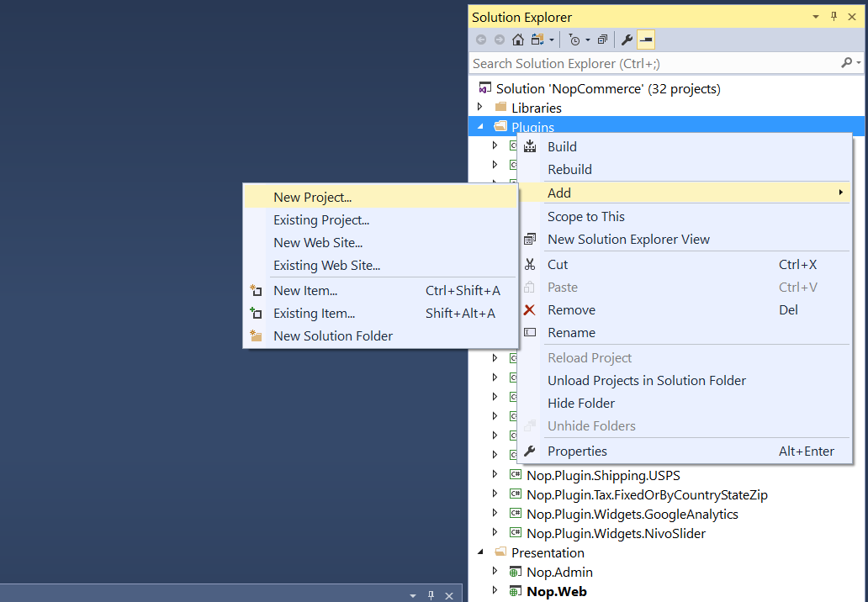This screenshot has height=602, width=868.
Task: Click the Search Solution Explorer field
Action: tap(654, 64)
